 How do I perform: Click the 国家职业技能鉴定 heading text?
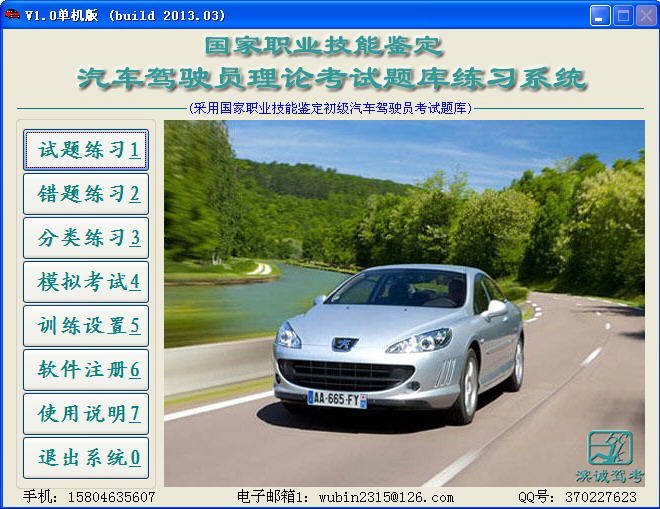323,46
